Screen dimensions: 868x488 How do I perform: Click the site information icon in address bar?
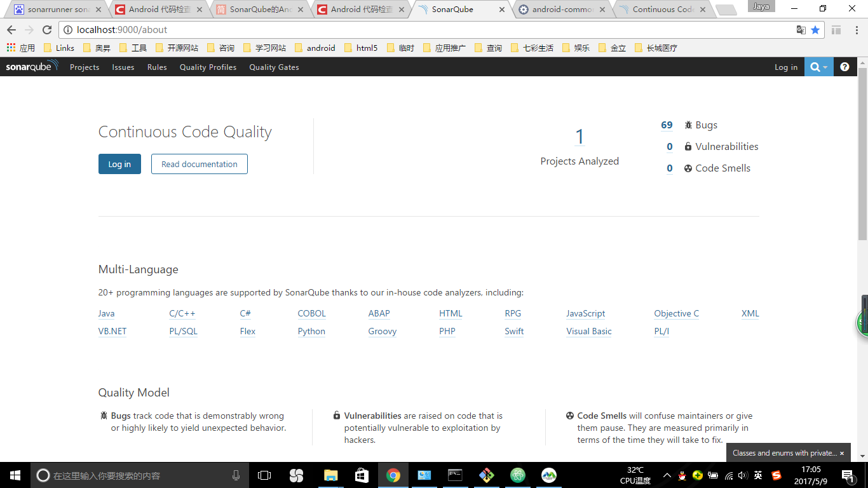(68, 30)
